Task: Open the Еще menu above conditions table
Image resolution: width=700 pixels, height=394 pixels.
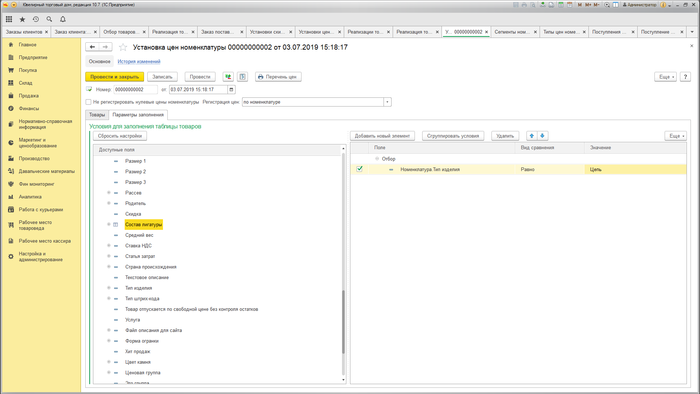Action: [676, 136]
